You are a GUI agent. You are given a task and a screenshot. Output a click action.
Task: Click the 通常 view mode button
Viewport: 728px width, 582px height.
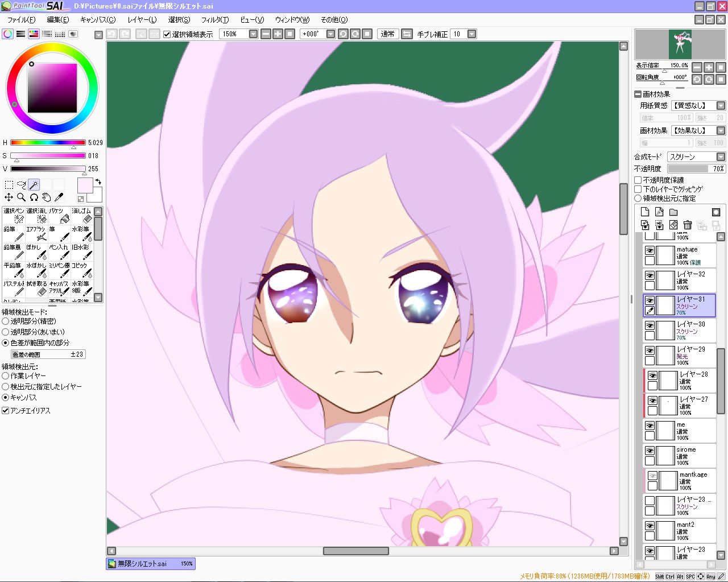pyautogui.click(x=387, y=34)
